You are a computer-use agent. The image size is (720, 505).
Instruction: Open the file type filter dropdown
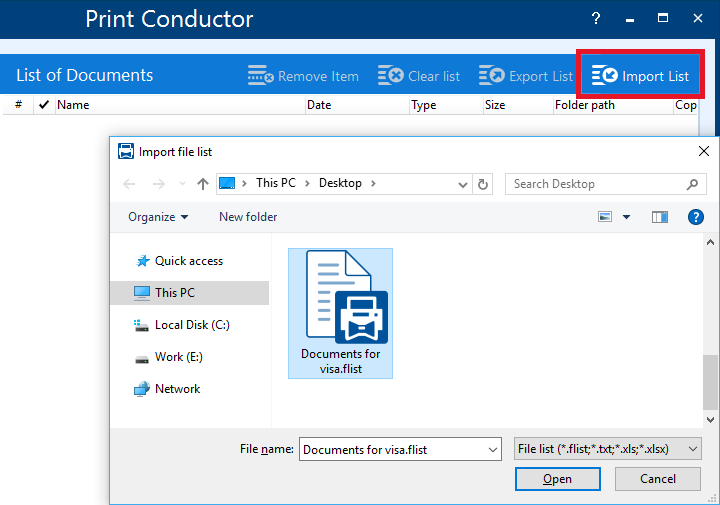[x=608, y=450]
